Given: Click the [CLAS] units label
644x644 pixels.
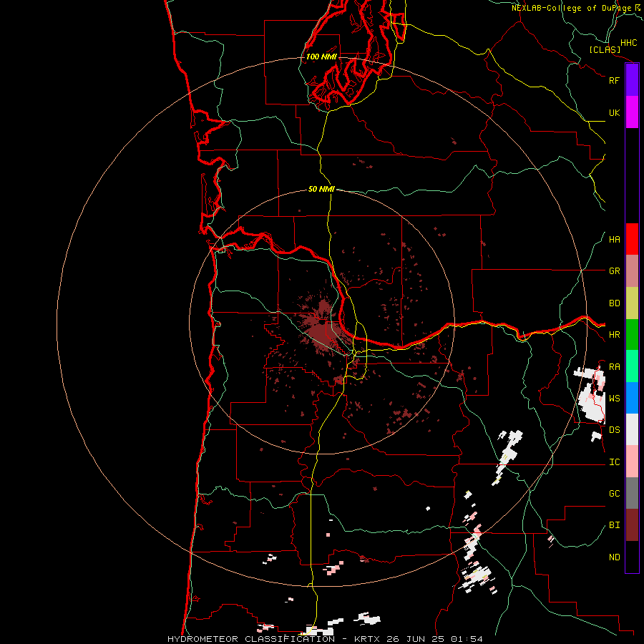Looking at the screenshot, I should pyautogui.click(x=605, y=50).
